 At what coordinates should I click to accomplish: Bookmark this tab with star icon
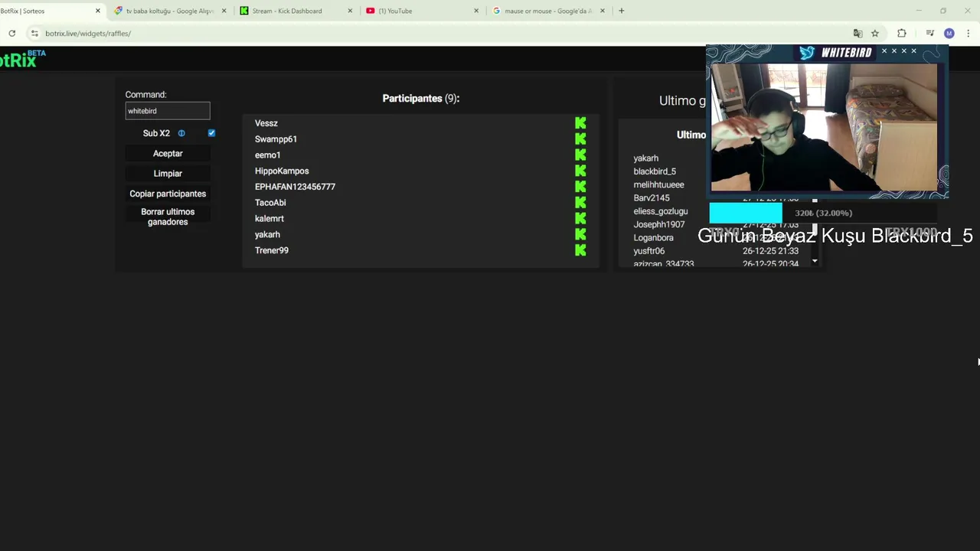pos(875,33)
